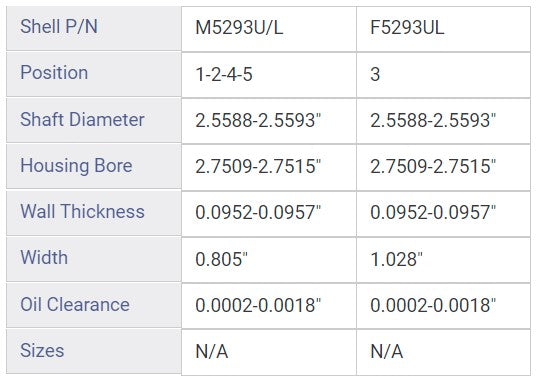This screenshot has height=381, width=541.
Task: Select the N/A sizes cell under F5293UL
Action: point(443,352)
